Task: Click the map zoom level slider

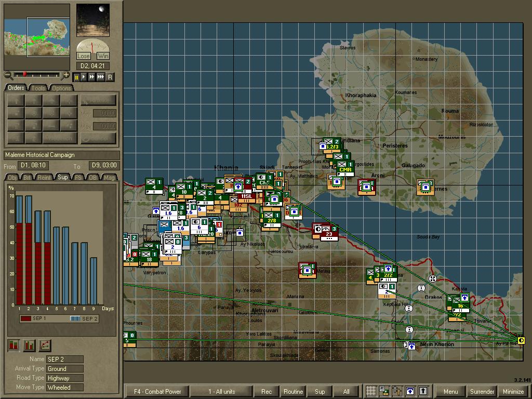Action: point(37,75)
